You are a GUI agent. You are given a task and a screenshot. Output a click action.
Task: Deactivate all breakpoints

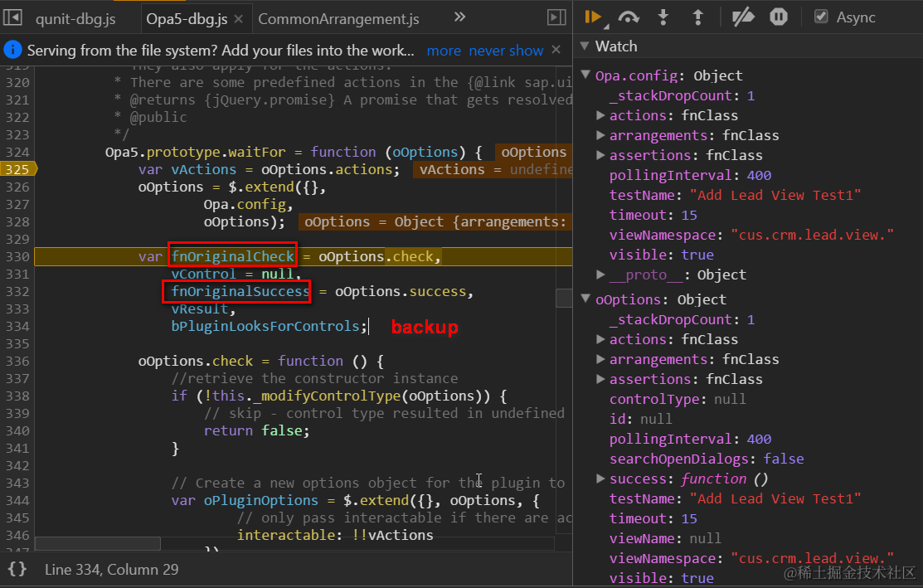tap(743, 17)
